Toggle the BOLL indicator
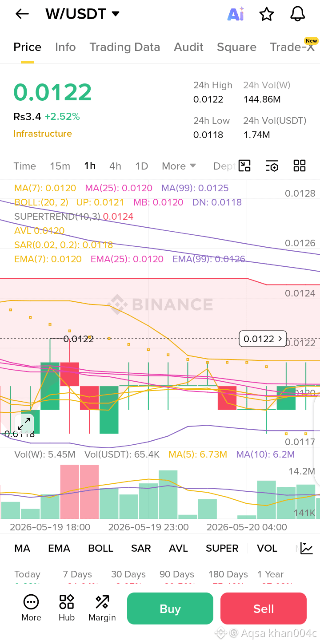This screenshot has height=644, width=320. pyautogui.click(x=100, y=548)
